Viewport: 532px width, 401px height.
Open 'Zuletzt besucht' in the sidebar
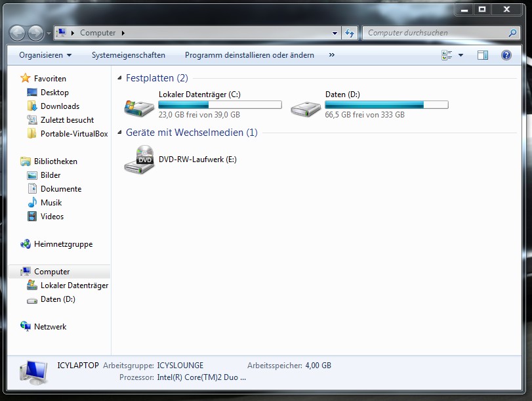(x=67, y=120)
